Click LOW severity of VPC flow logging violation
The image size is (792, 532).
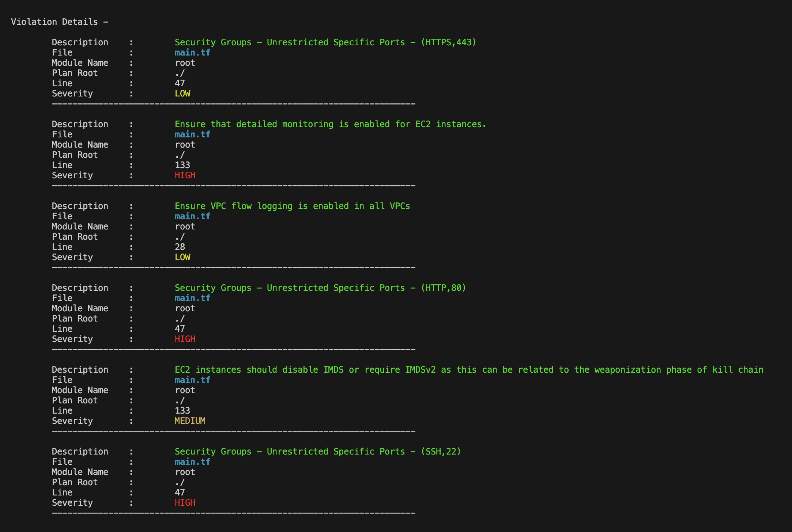point(182,257)
